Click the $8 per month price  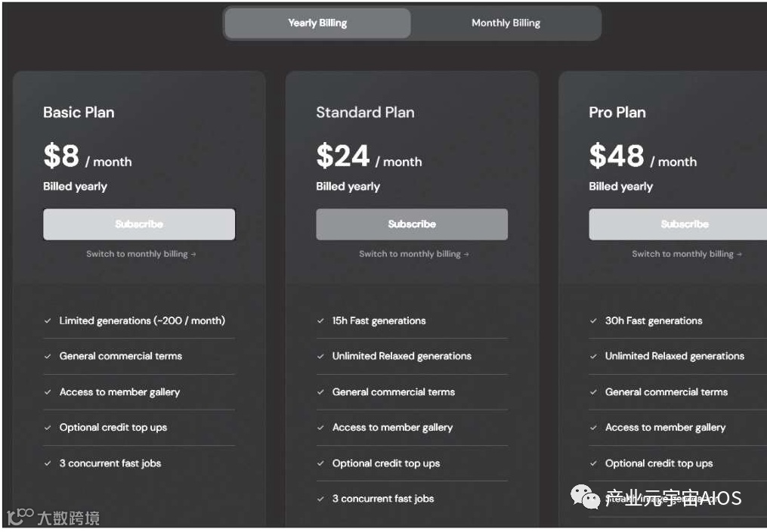pos(87,157)
